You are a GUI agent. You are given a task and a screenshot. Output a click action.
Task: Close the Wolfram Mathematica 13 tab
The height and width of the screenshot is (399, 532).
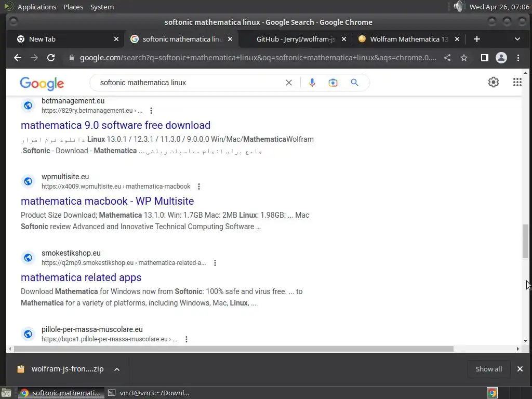pos(457,39)
